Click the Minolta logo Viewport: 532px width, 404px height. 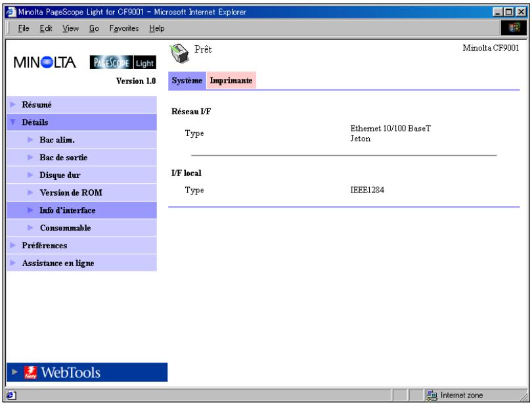point(45,62)
